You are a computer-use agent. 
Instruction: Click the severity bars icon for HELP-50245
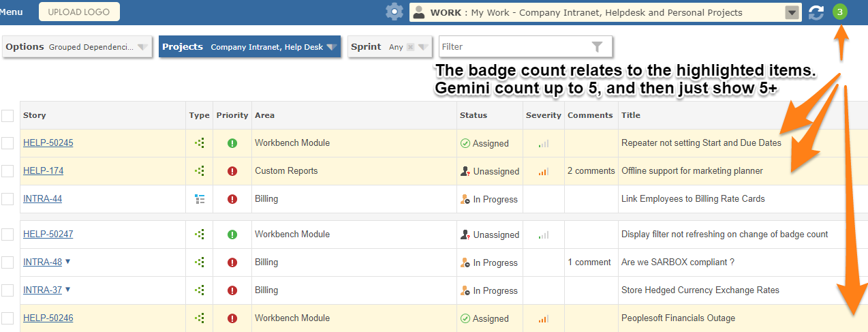[543, 144]
